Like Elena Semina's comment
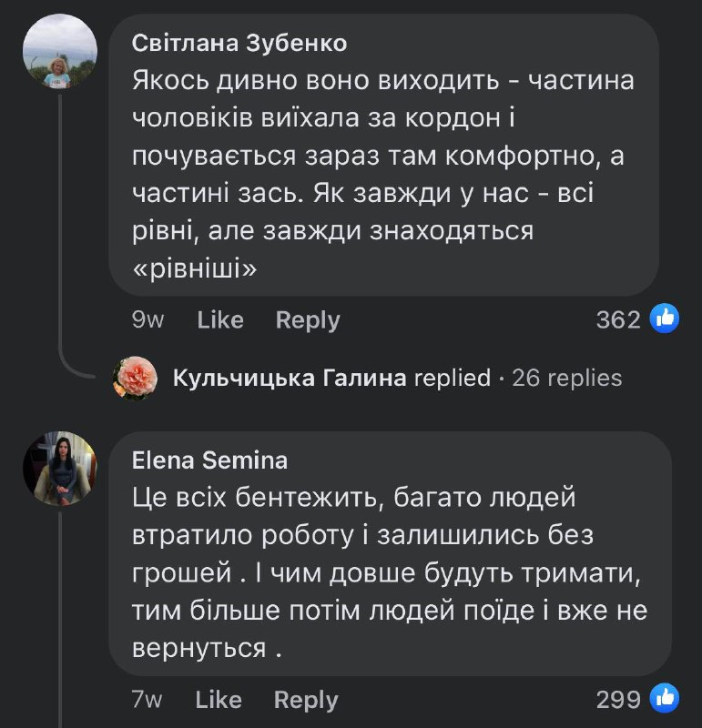702x728 pixels. coord(219,700)
